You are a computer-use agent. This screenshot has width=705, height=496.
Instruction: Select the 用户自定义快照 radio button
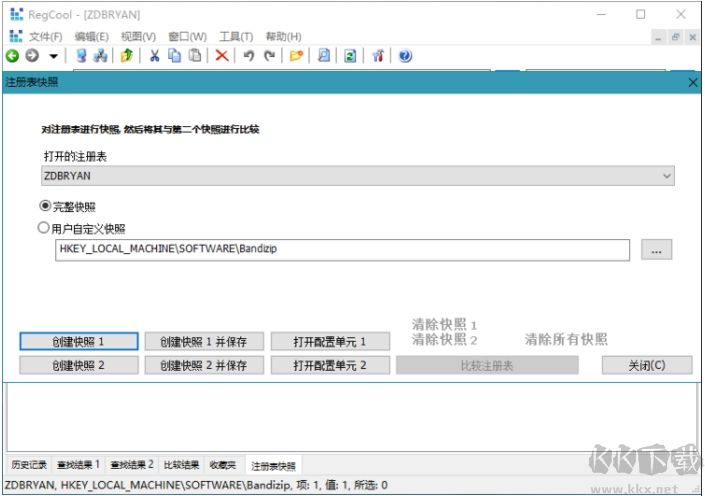44,228
